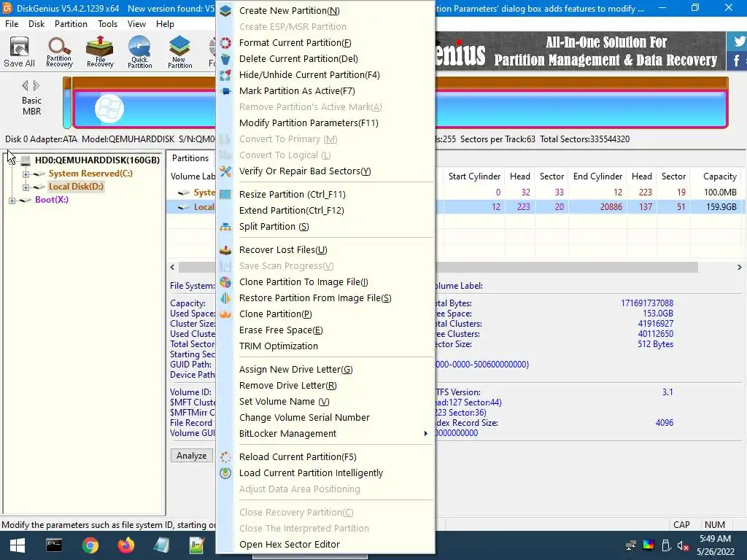Open the Tools menu

click(x=107, y=24)
